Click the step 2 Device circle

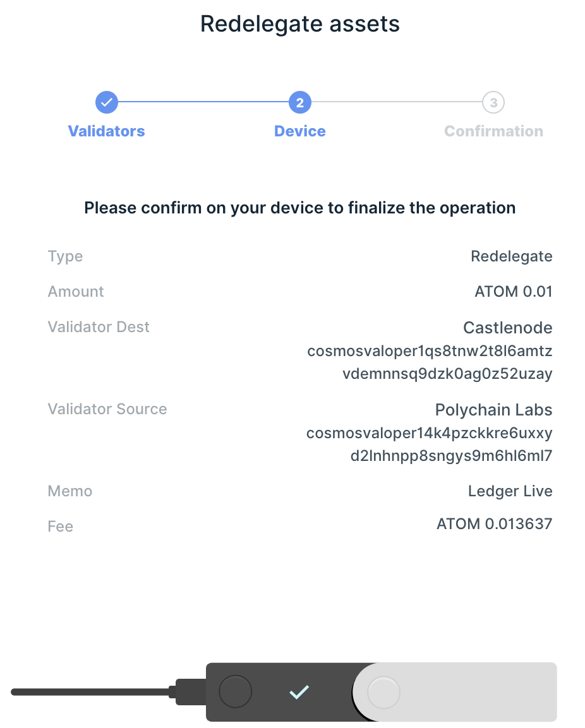pos(300,102)
